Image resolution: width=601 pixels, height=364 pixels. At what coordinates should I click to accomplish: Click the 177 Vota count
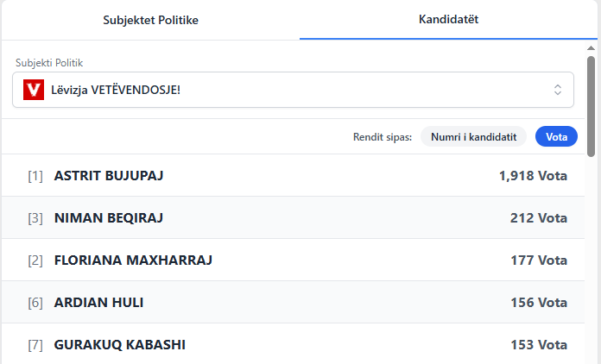538,260
